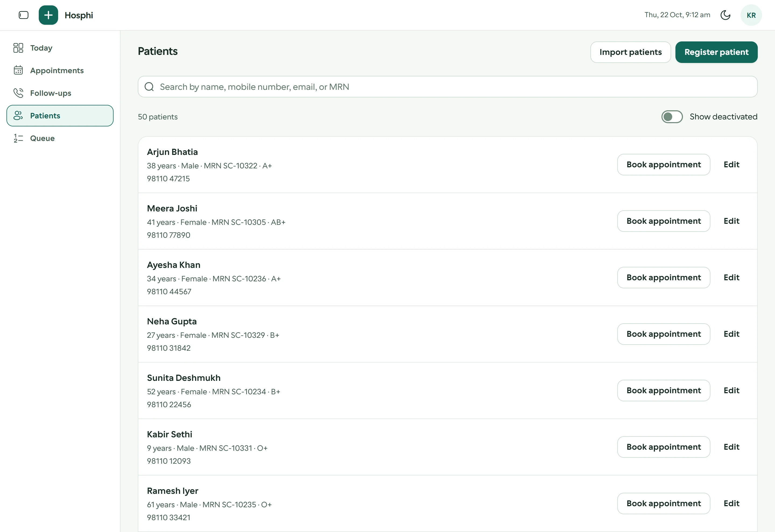Book appointment for Sunita Deshmukh
The width and height of the screenshot is (775, 532).
(x=663, y=390)
